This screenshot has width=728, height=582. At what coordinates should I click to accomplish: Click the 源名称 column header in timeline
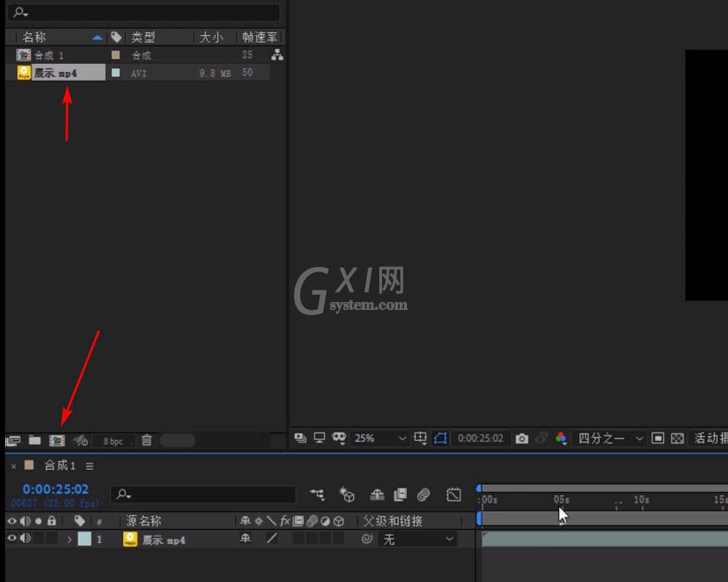pyautogui.click(x=143, y=521)
